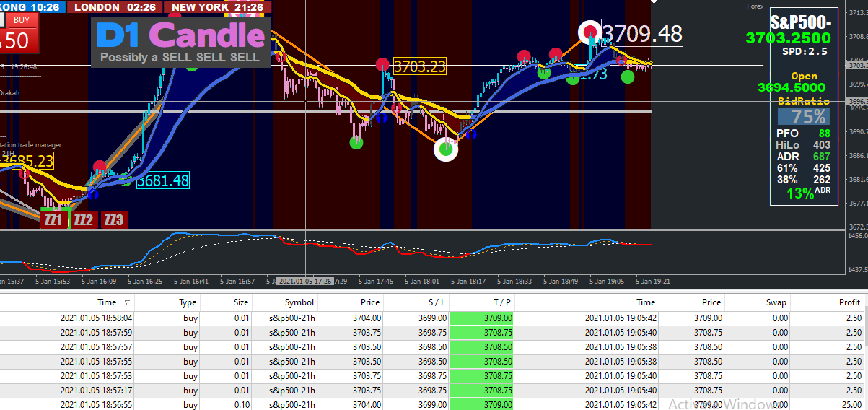Click the ADR 687 row

click(x=803, y=156)
